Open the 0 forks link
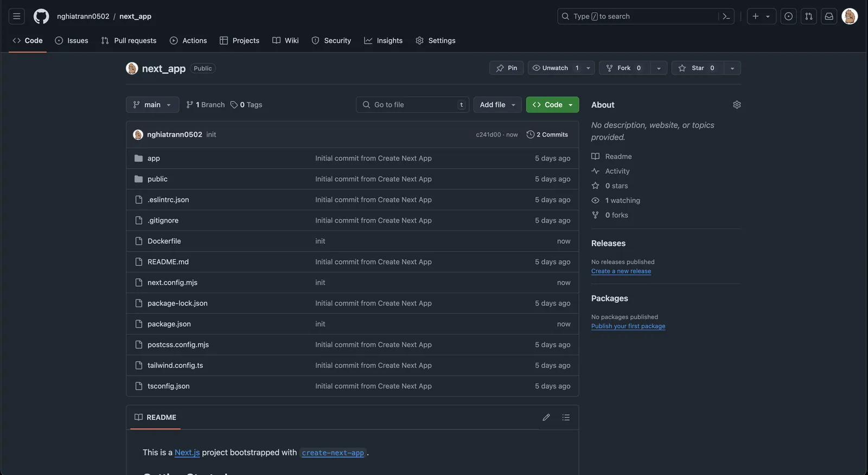868x475 pixels. (x=616, y=215)
